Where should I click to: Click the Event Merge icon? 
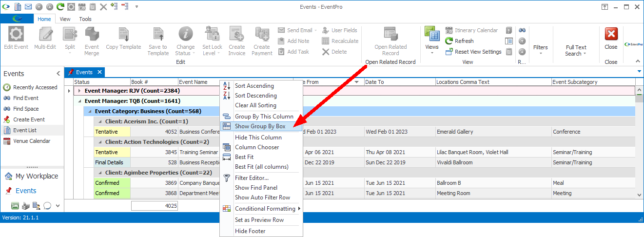pyautogui.click(x=92, y=34)
